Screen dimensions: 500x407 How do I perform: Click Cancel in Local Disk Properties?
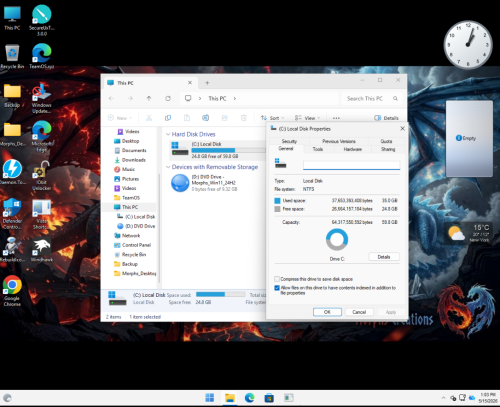359,312
